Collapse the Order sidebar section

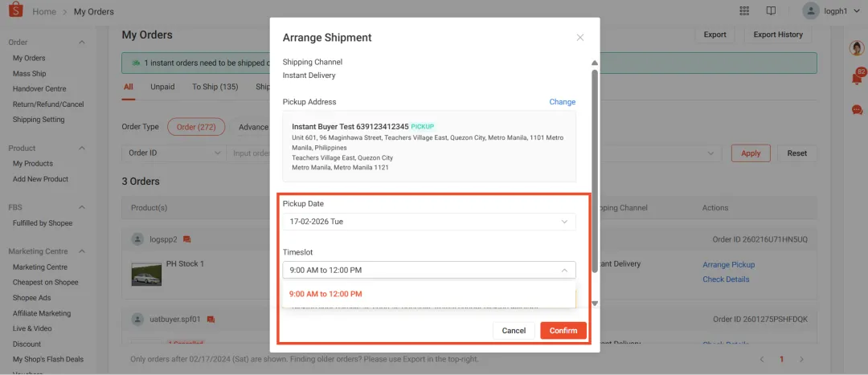(82, 42)
